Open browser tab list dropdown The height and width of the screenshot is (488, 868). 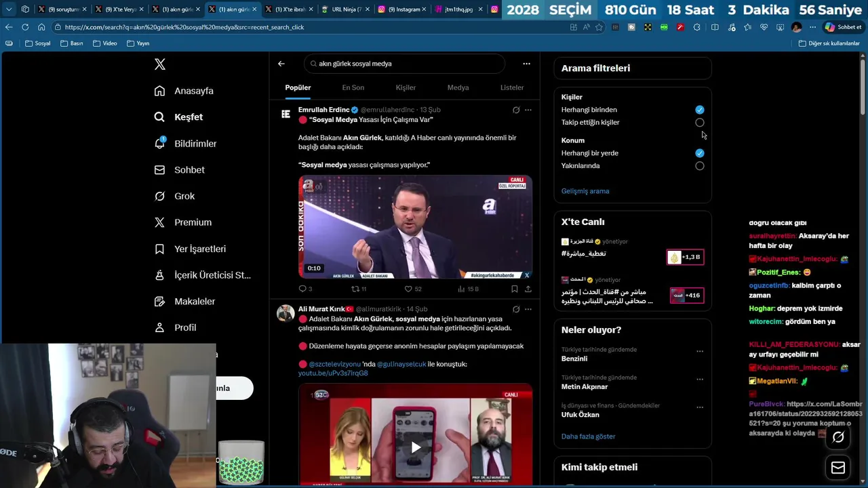click(9, 9)
